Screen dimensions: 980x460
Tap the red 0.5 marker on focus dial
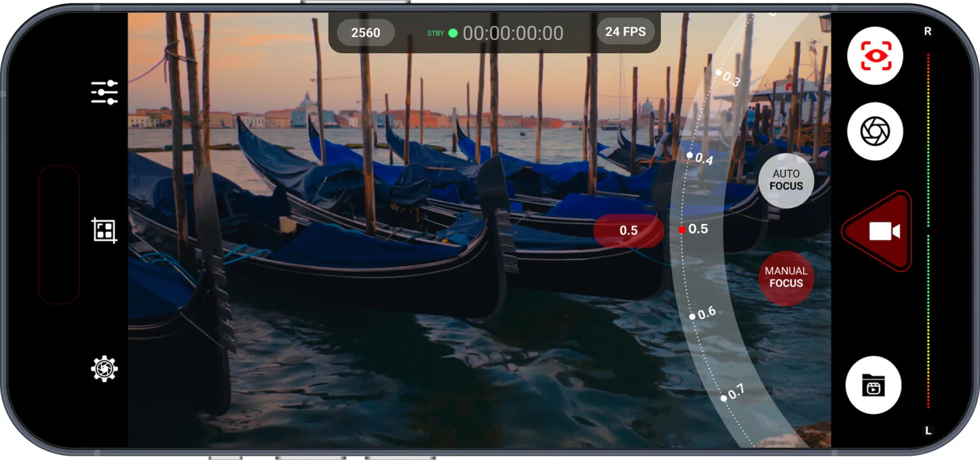tap(682, 230)
